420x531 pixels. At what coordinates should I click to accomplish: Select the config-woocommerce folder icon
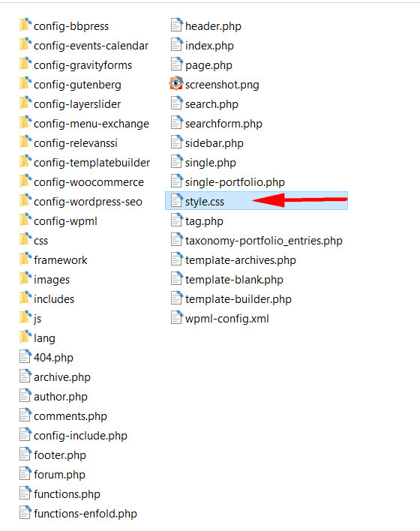[x=25, y=181]
